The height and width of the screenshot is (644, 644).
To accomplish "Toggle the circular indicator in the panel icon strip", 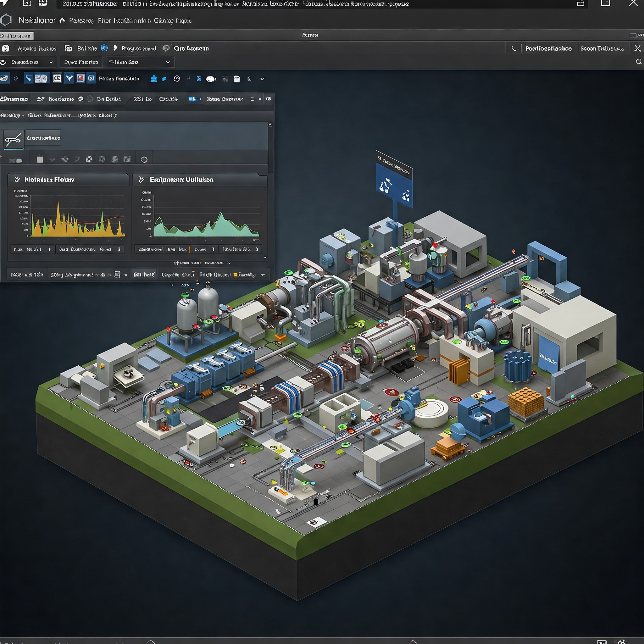I will point(144,159).
